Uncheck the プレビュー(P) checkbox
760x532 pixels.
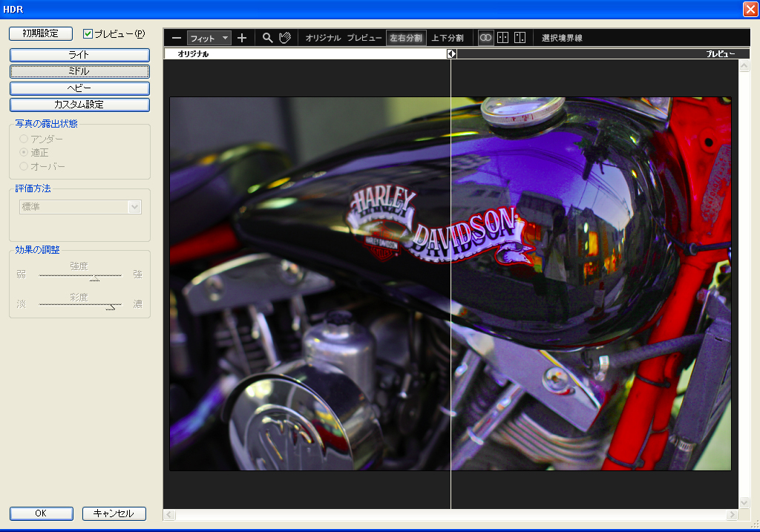[88, 33]
